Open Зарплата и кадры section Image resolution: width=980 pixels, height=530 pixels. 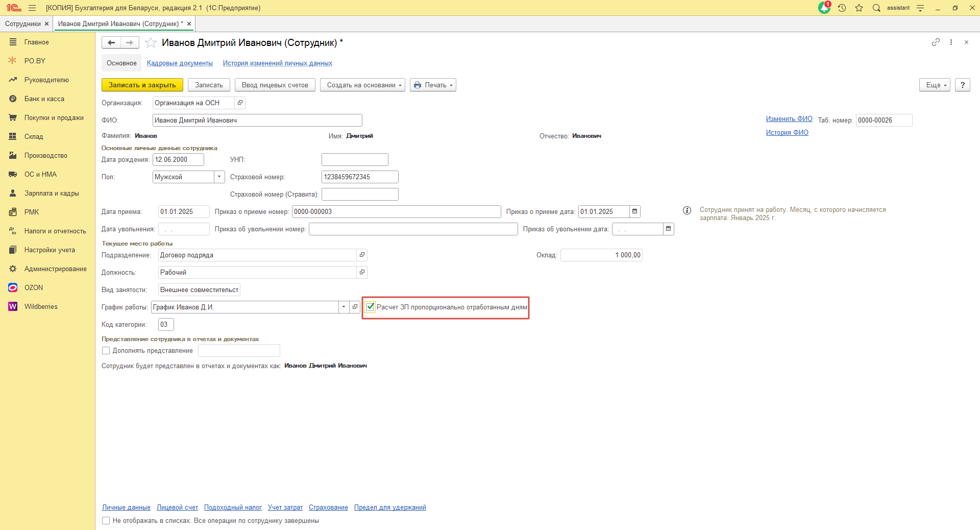(x=52, y=194)
